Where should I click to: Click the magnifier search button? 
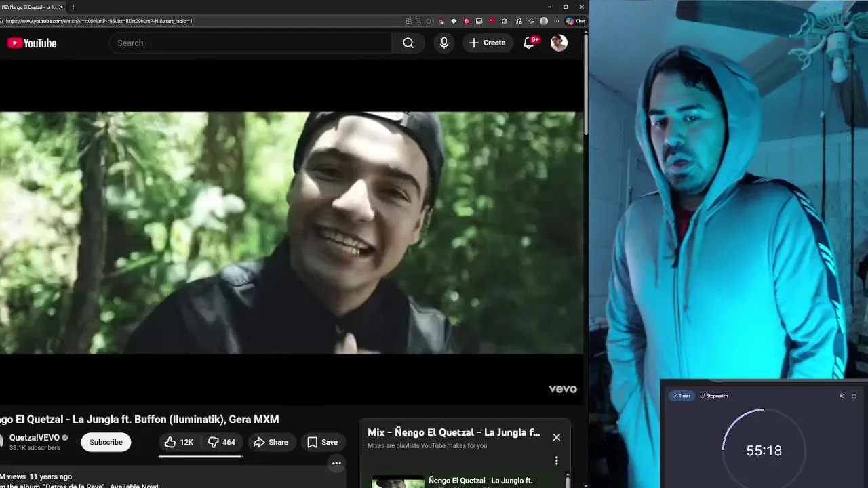[408, 43]
